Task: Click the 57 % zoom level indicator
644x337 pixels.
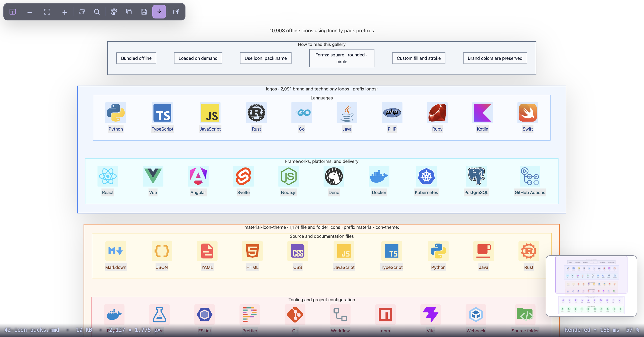Action: (x=633, y=330)
